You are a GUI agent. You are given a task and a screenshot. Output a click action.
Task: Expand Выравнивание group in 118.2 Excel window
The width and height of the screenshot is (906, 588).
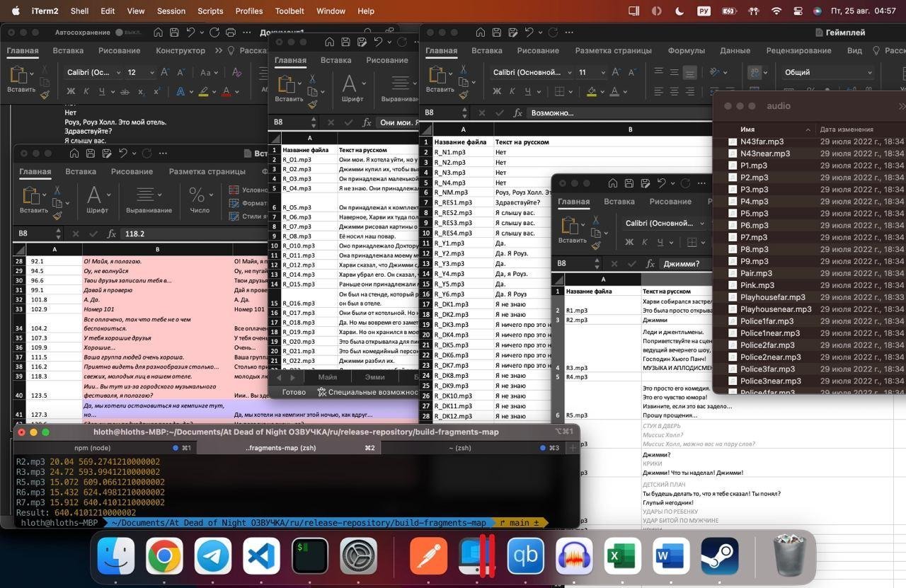[x=148, y=198]
